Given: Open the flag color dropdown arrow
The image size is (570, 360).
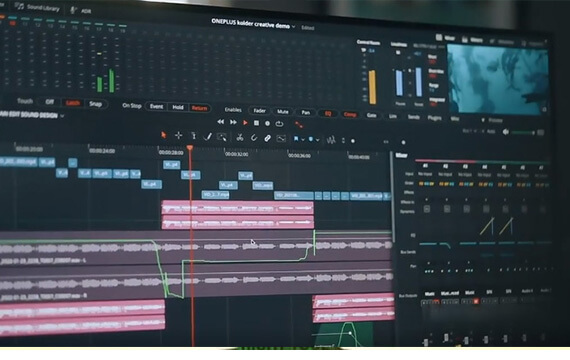Looking at the screenshot, I should tap(303, 140).
